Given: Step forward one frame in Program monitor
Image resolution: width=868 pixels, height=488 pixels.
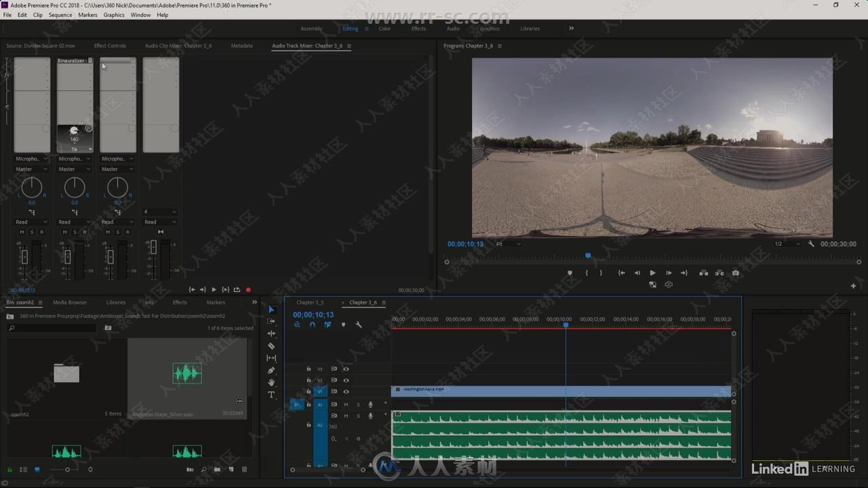Looking at the screenshot, I should coord(669,273).
